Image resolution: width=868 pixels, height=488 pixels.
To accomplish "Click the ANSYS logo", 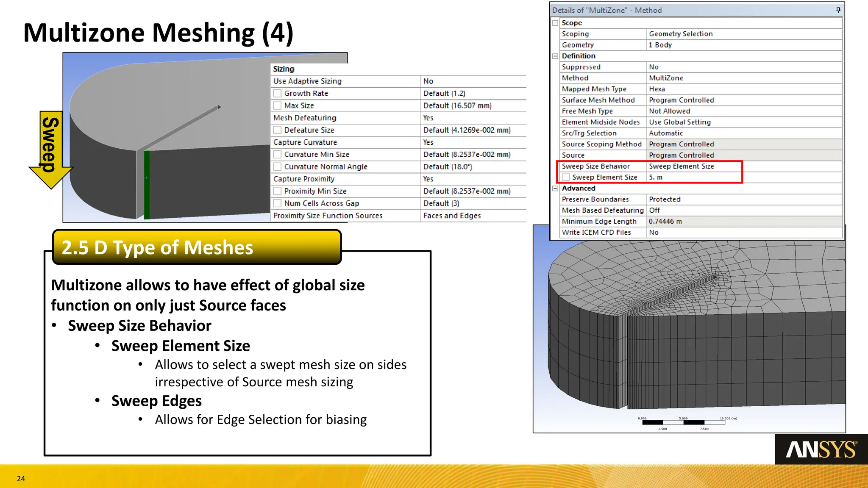I will pyautogui.click(x=821, y=449).
